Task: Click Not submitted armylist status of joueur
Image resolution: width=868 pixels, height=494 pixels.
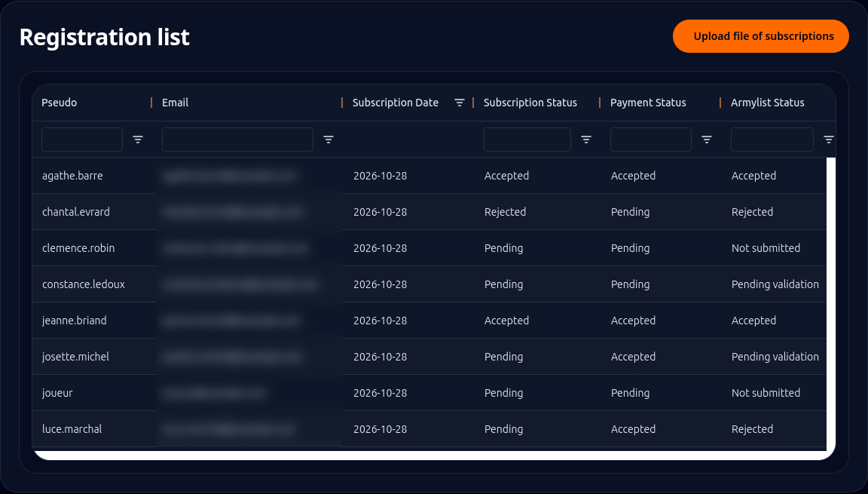Action: point(766,393)
